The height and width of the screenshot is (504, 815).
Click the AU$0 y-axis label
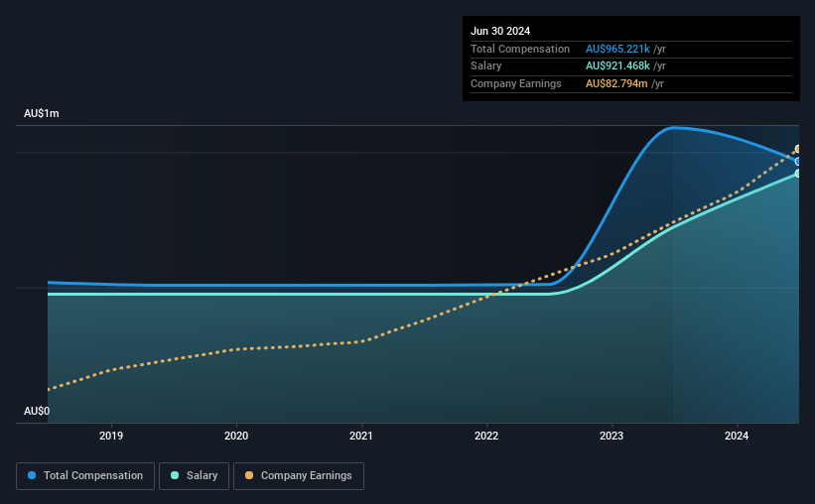pyautogui.click(x=37, y=411)
